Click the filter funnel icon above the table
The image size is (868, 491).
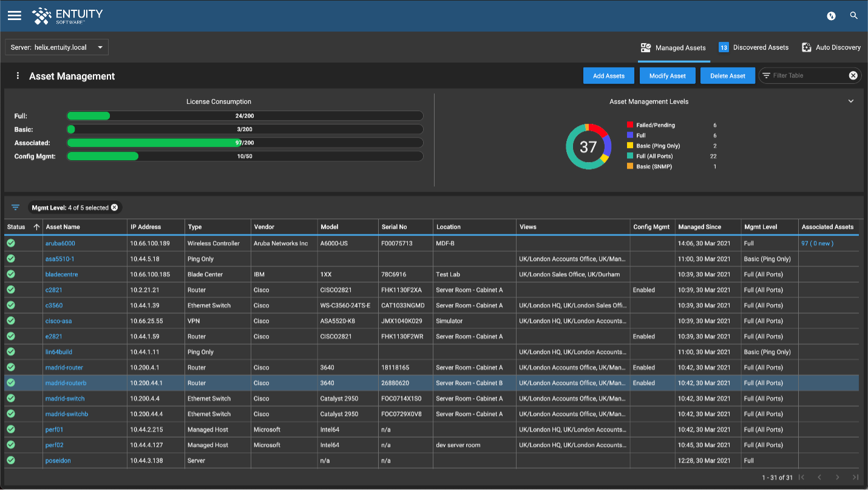click(x=15, y=207)
